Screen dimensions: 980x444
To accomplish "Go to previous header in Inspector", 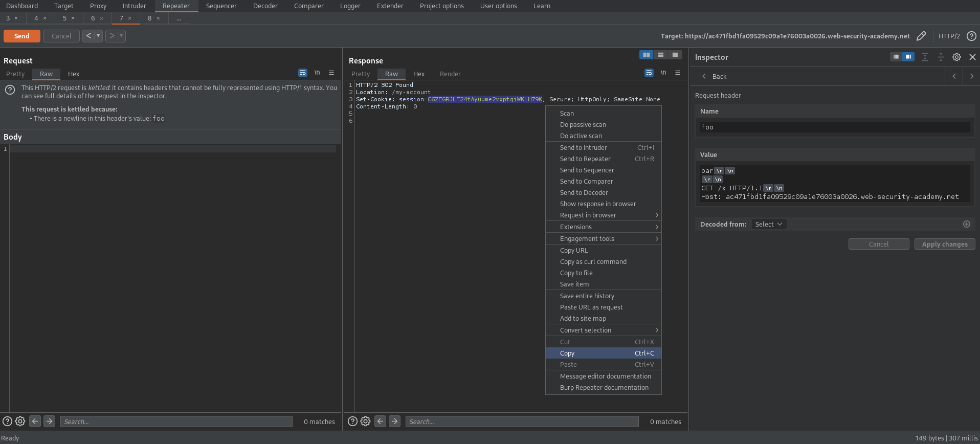I will pos(954,76).
